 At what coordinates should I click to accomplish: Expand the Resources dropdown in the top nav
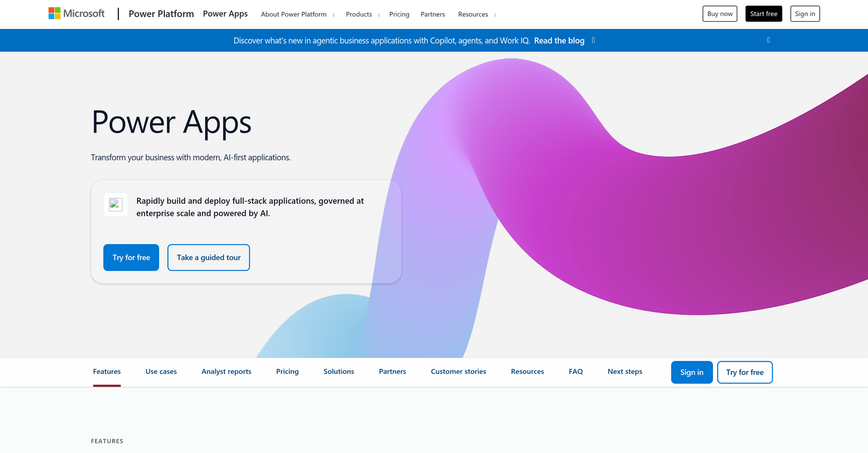point(476,14)
